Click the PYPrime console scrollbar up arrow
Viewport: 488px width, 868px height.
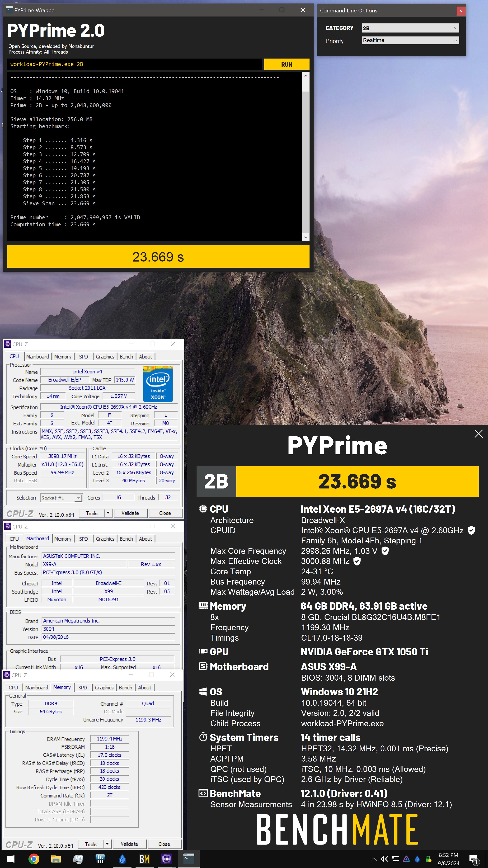(x=305, y=75)
